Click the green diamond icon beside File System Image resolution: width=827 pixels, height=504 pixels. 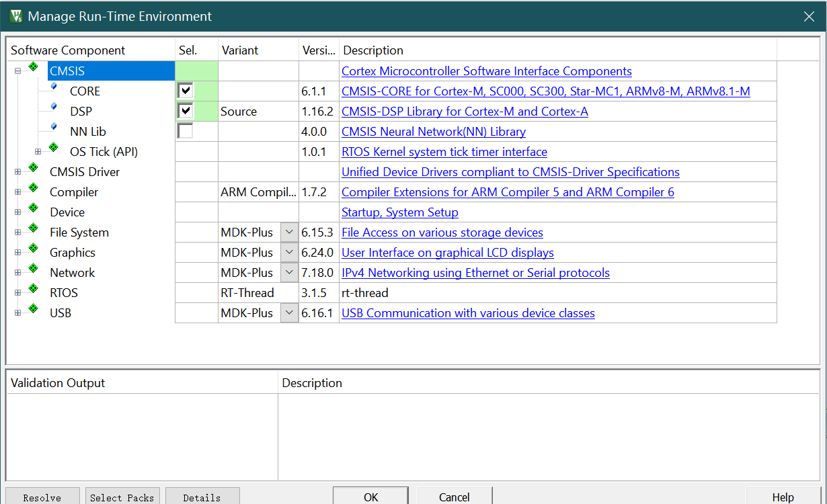pyautogui.click(x=33, y=228)
